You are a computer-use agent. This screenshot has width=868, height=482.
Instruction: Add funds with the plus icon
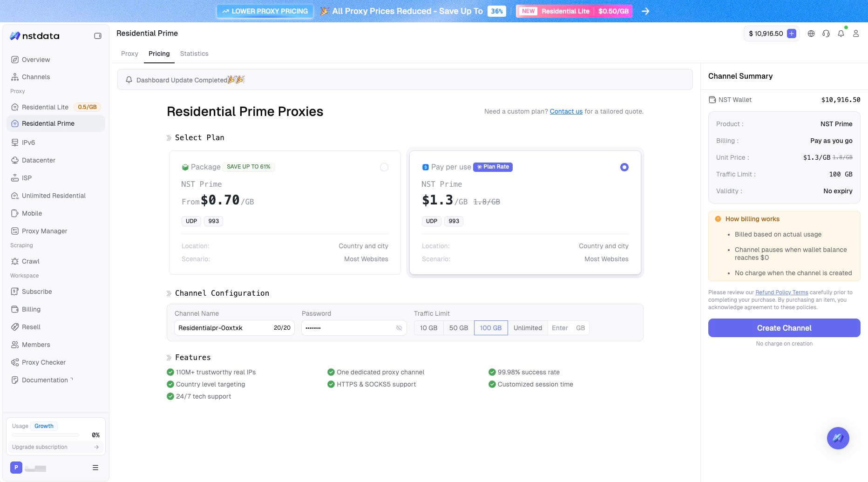(x=791, y=34)
